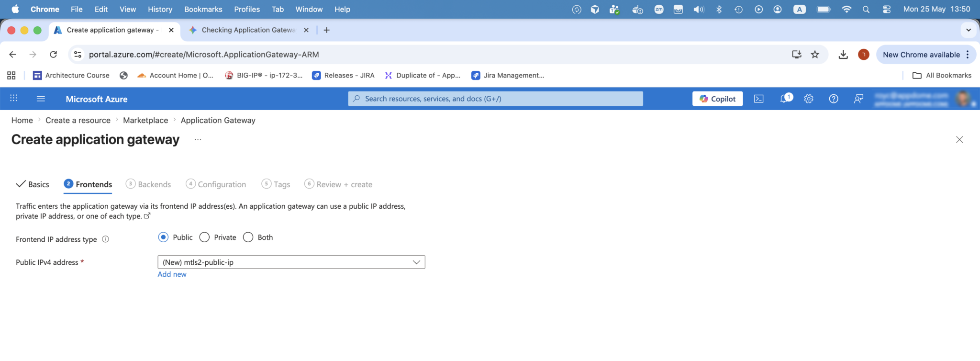Install app icon in the address bar
This screenshot has width=980, height=361.
tap(797, 55)
